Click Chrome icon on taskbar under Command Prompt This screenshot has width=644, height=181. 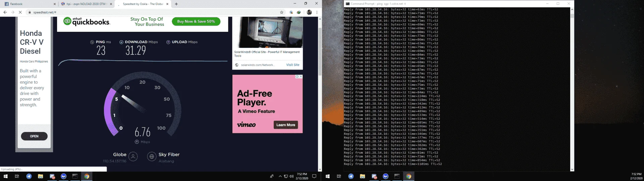[x=409, y=176]
